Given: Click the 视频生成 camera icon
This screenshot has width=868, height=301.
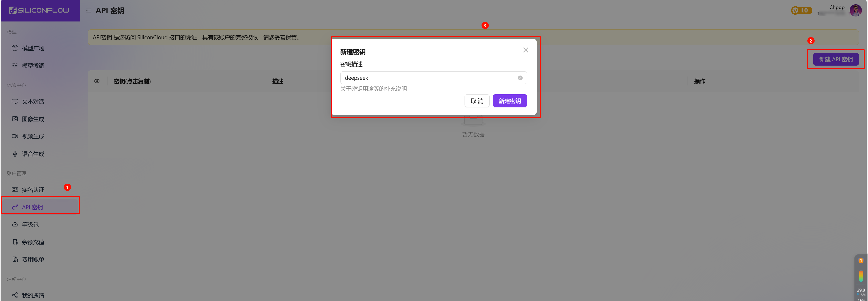Looking at the screenshot, I should pos(15,136).
